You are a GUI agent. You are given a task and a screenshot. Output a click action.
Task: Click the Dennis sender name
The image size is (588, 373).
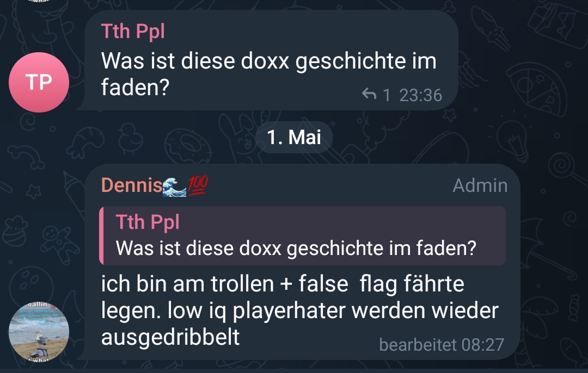point(132,185)
